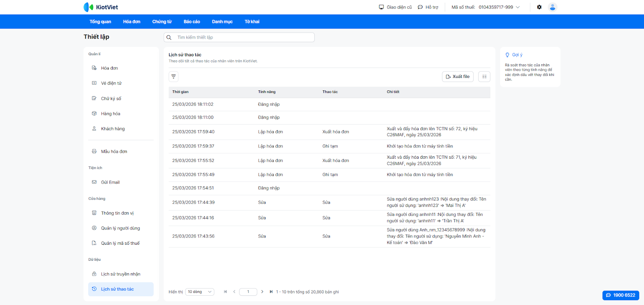644x305 pixels.
Task: Open column display options icon
Action: [x=484, y=77]
